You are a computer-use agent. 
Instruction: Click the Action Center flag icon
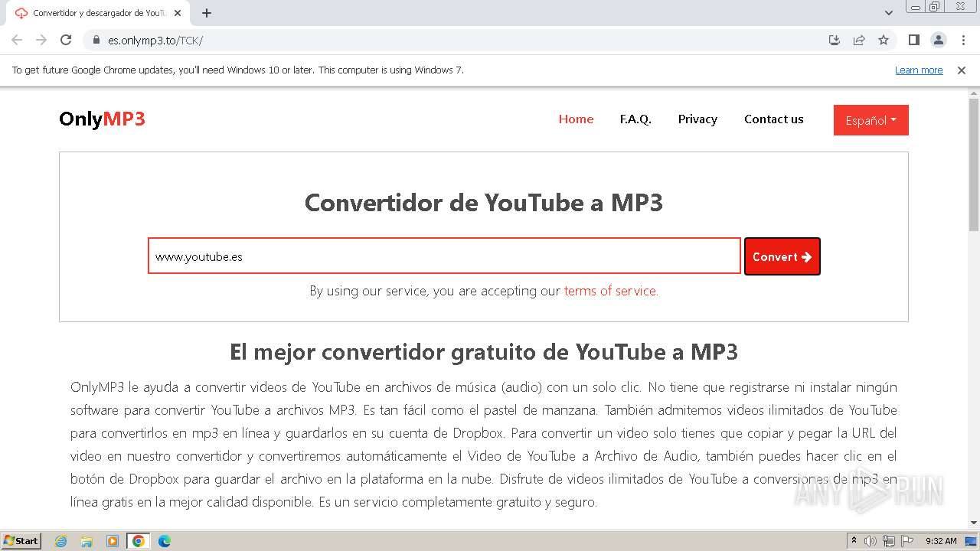tap(907, 541)
